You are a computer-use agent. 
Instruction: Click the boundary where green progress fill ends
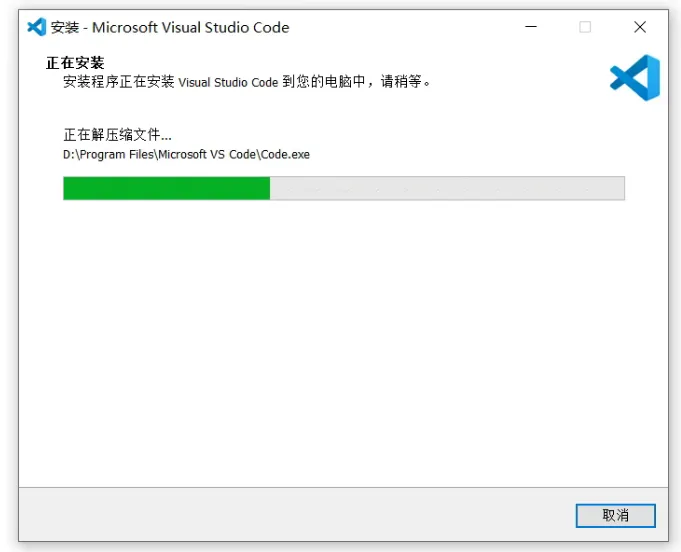click(x=270, y=188)
